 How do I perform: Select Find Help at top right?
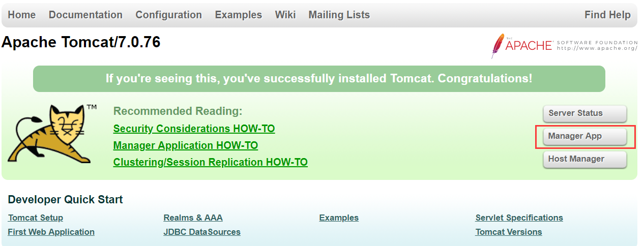coord(607,15)
